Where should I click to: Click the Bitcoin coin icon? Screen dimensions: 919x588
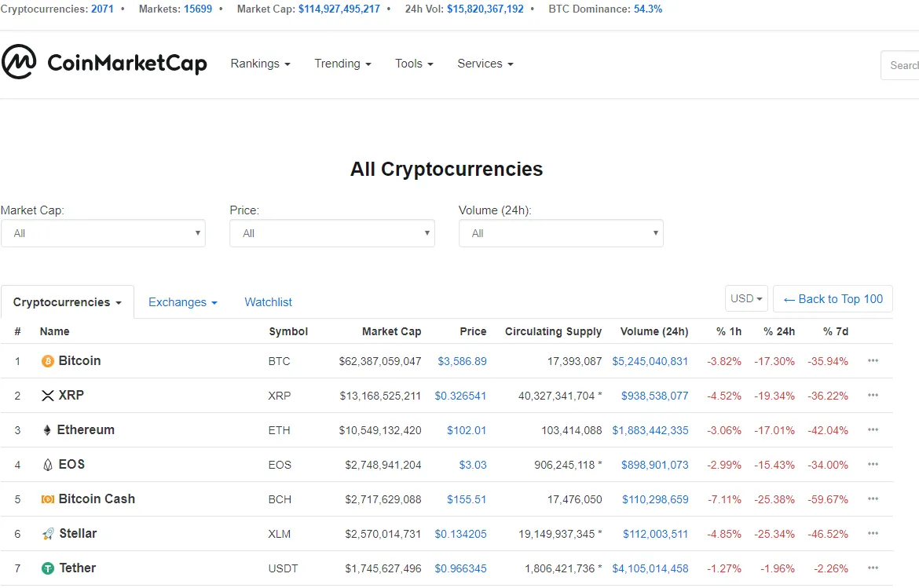47,361
